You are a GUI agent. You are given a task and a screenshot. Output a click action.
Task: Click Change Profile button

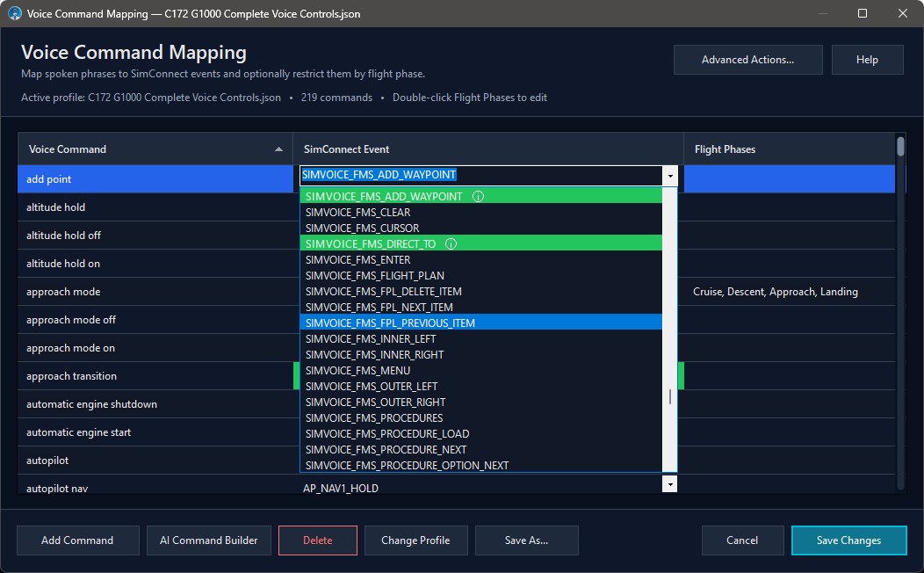coord(416,540)
